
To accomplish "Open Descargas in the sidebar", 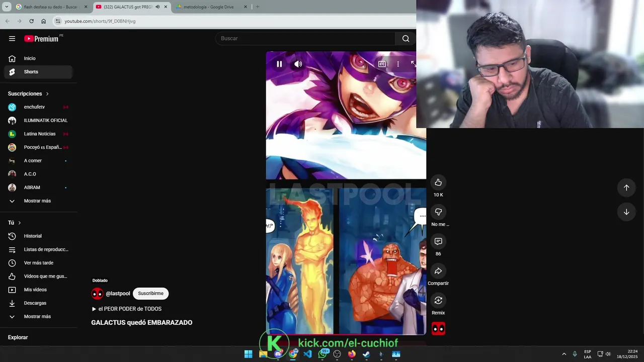I will coord(38,303).
